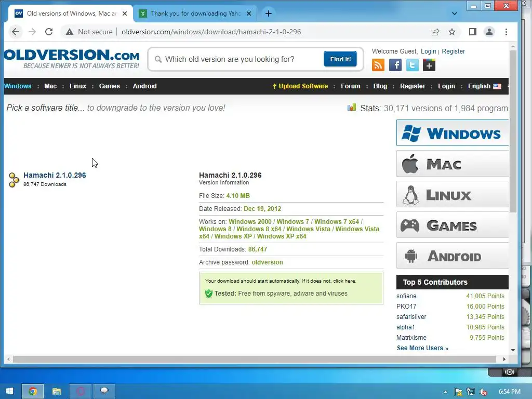Select Mac in the navigation bar
532x399 pixels.
pyautogui.click(x=50, y=86)
